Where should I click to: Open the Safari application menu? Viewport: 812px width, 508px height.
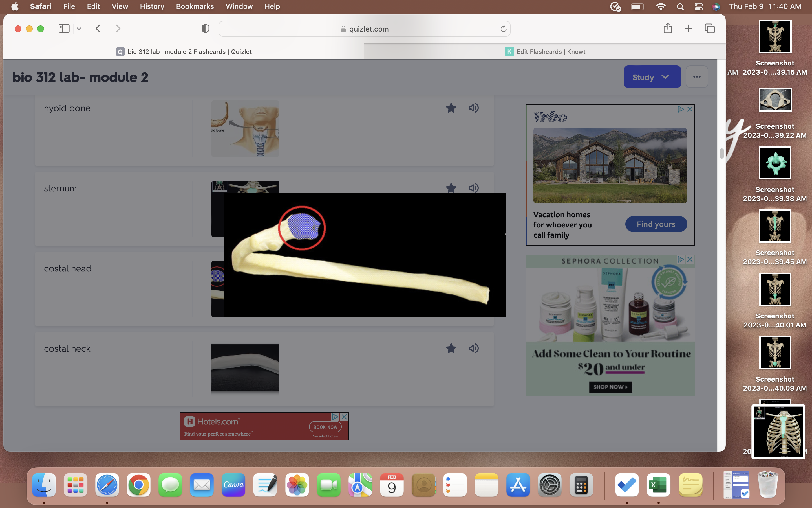coord(41,6)
